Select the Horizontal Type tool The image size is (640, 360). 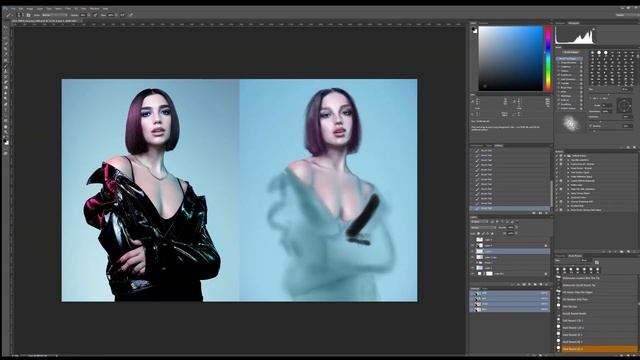tap(6, 110)
